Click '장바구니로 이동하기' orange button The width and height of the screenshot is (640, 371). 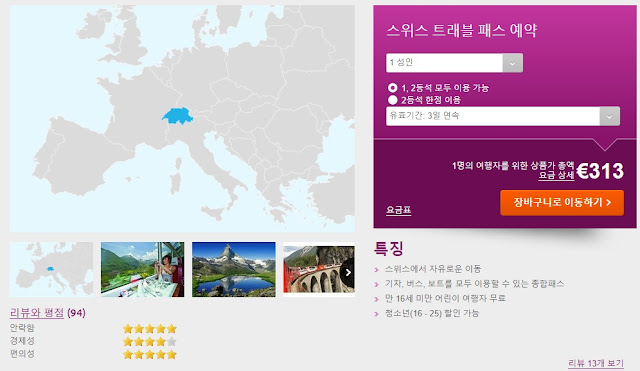(x=562, y=202)
